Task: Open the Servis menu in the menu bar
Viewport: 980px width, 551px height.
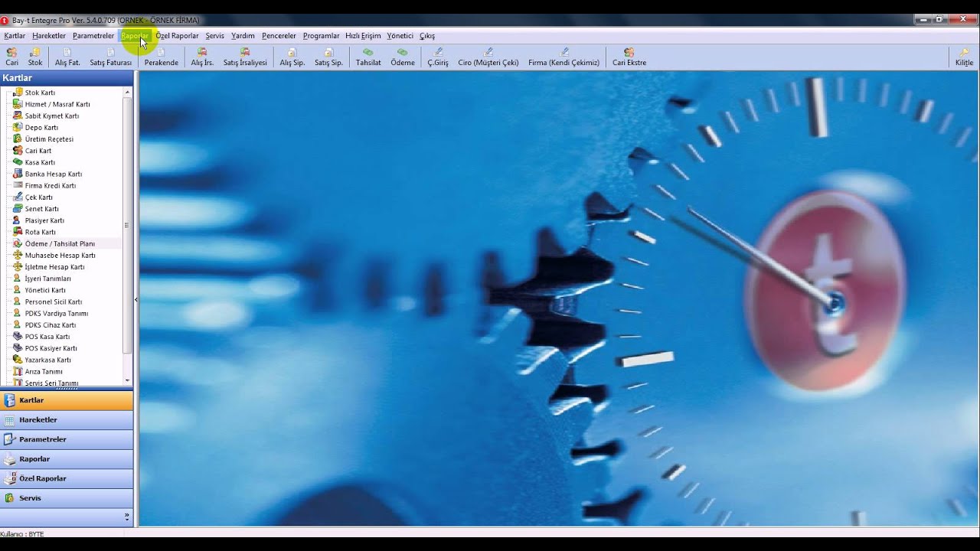Action: click(x=214, y=36)
